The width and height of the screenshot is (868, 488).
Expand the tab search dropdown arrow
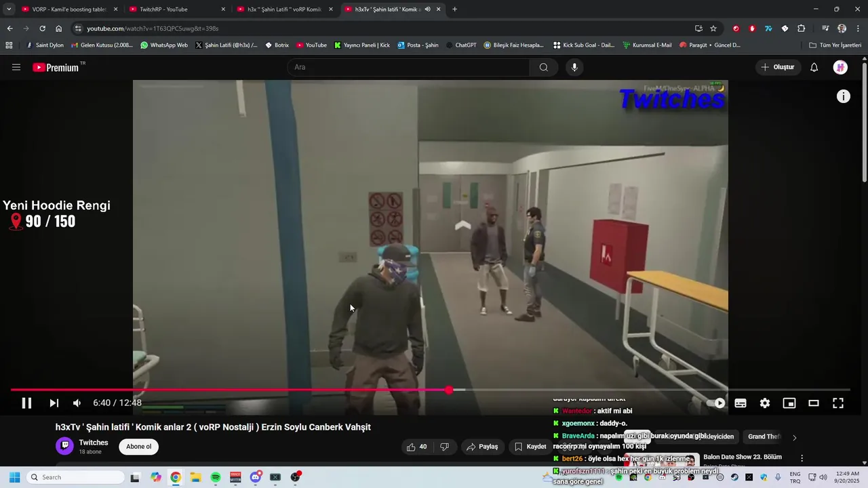pyautogui.click(x=8, y=9)
